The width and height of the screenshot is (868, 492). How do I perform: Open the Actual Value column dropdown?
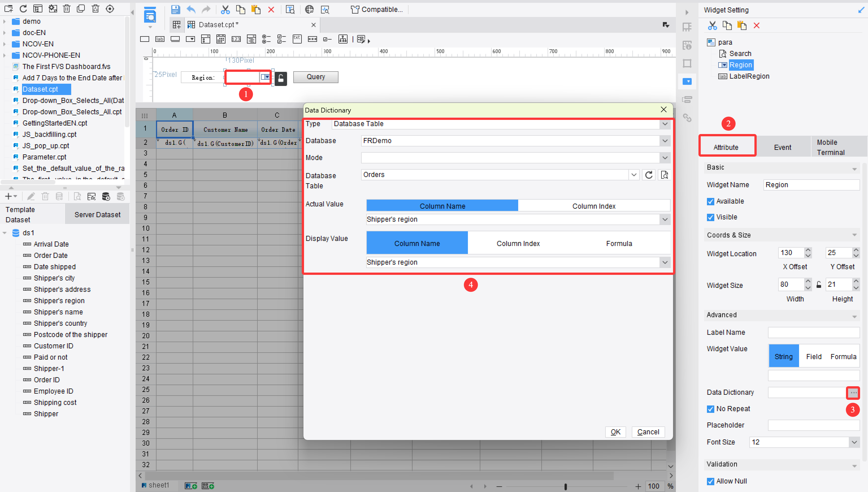point(665,220)
